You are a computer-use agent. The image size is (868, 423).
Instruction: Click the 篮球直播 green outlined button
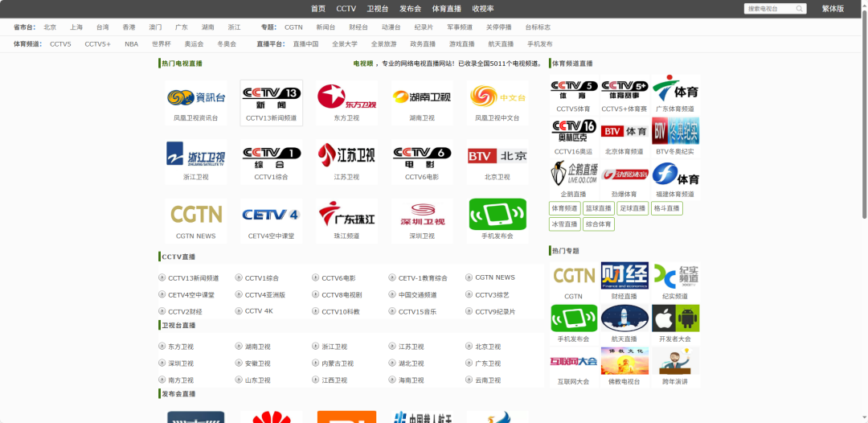click(598, 208)
